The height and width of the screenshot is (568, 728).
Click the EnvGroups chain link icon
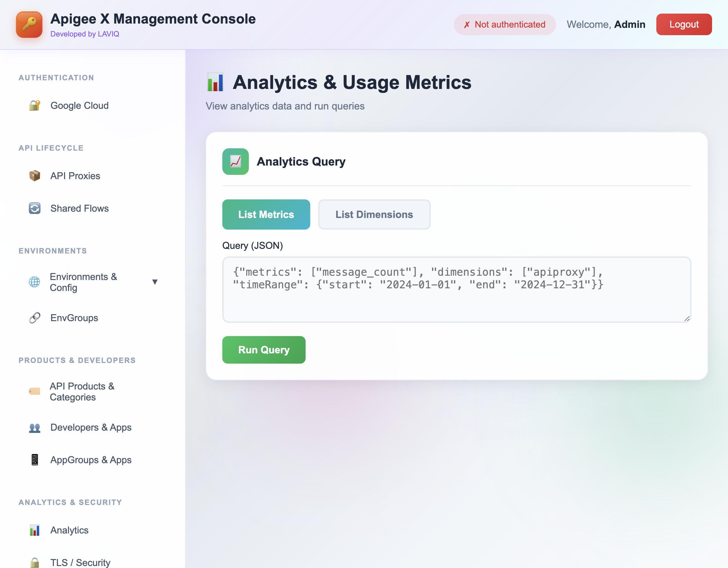click(35, 317)
